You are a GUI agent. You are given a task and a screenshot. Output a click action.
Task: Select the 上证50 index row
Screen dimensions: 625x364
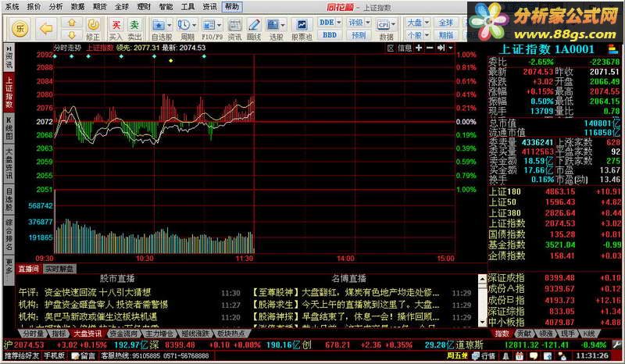(x=555, y=202)
